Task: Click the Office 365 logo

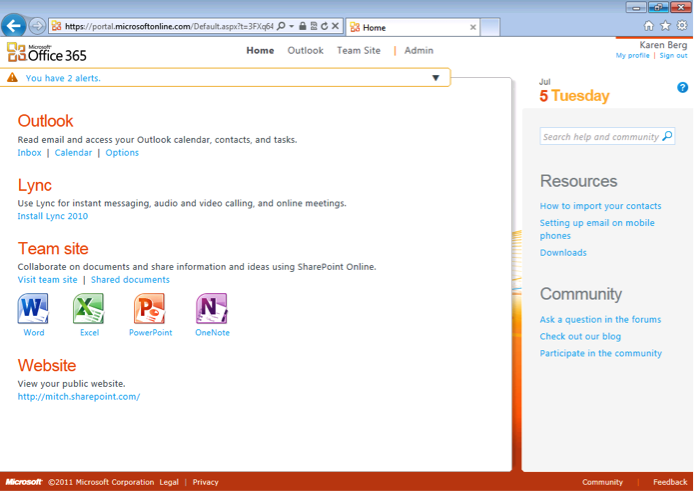Action: point(46,52)
